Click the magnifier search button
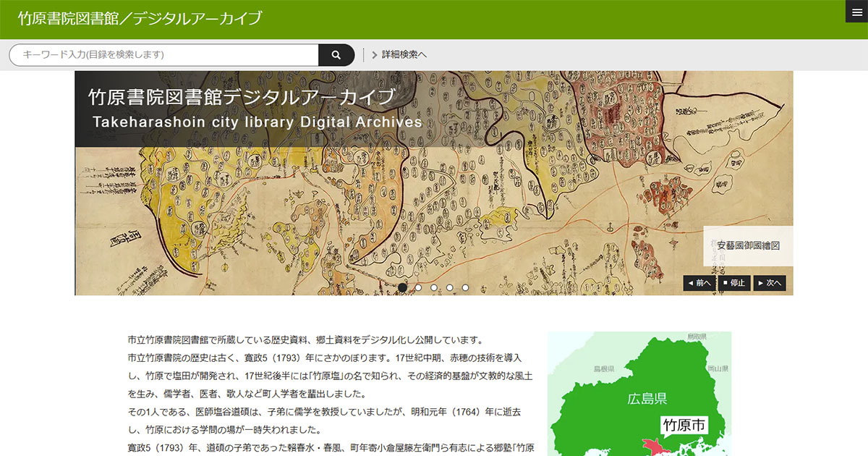The height and width of the screenshot is (456, 868). click(336, 55)
